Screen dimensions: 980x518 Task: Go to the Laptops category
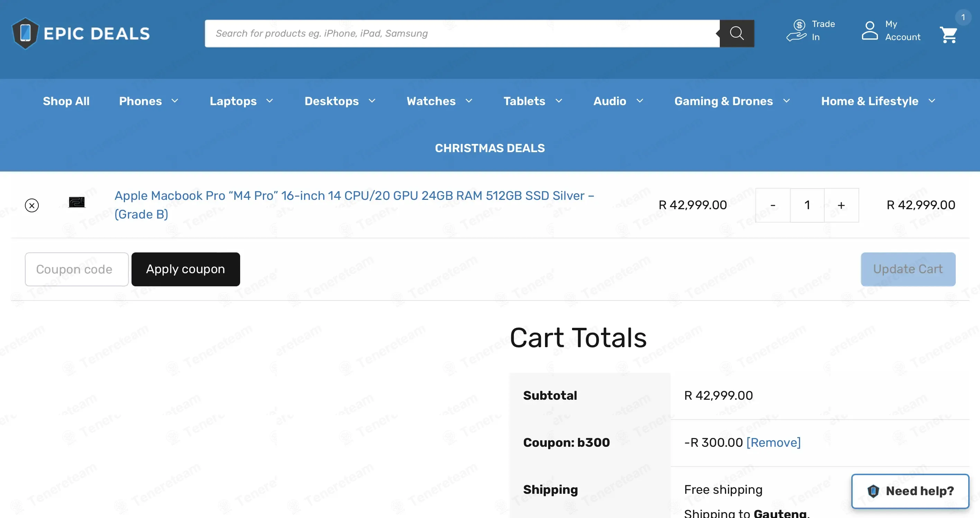coord(233,101)
